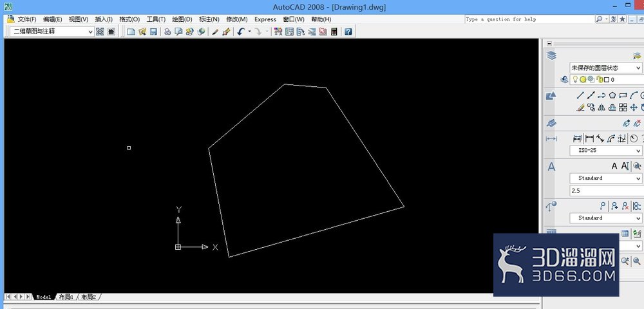Click the Undo arrow icon
Image resolution: width=644 pixels, height=309 pixels.
(241, 32)
